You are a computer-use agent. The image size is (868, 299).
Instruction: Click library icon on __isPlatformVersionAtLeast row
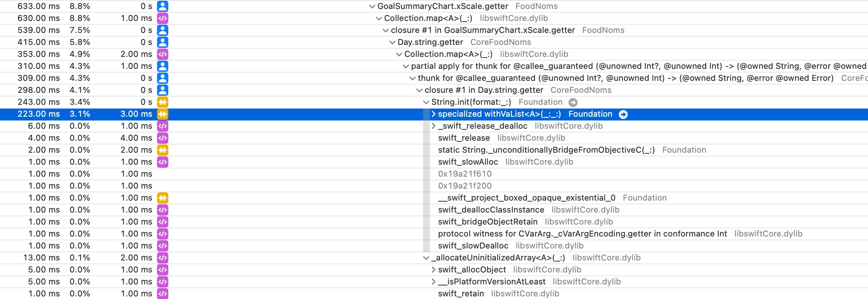tap(163, 282)
